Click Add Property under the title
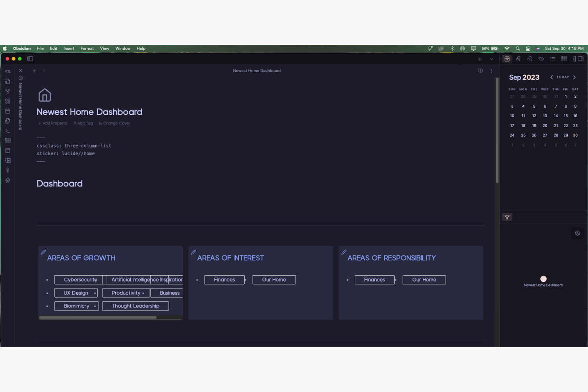The image size is (588, 392). click(53, 123)
